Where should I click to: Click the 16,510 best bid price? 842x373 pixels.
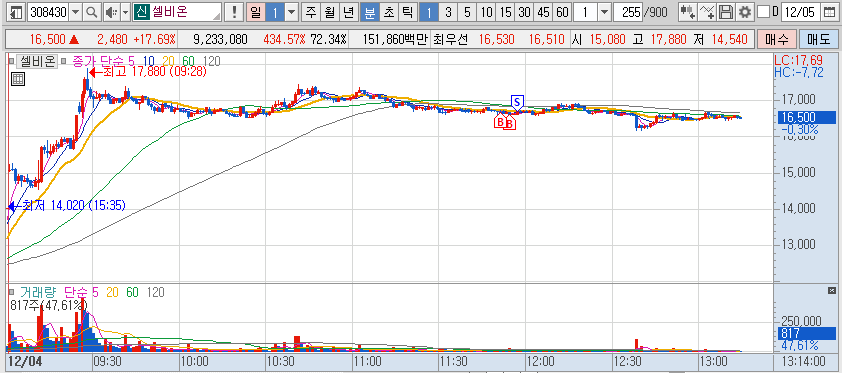(547, 39)
